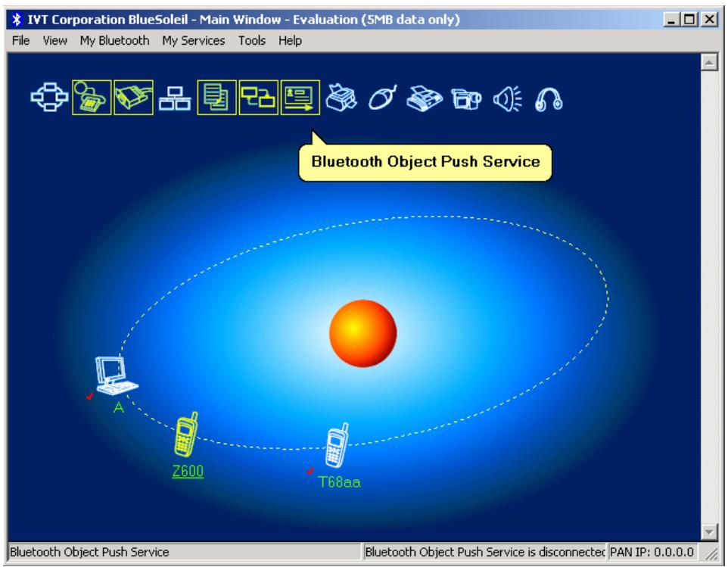Click the scrollbar up arrow
The height and width of the screenshot is (567, 728).
pos(709,62)
